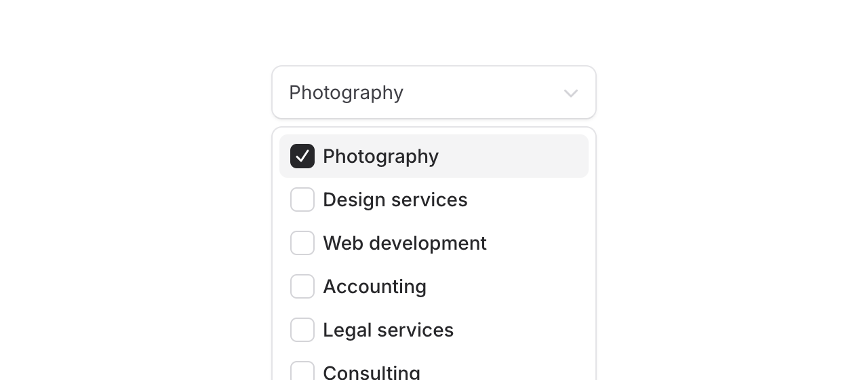The width and height of the screenshot is (868, 380).
Task: Click the highlighted Photography row's empty right side
Action: [x=522, y=156]
